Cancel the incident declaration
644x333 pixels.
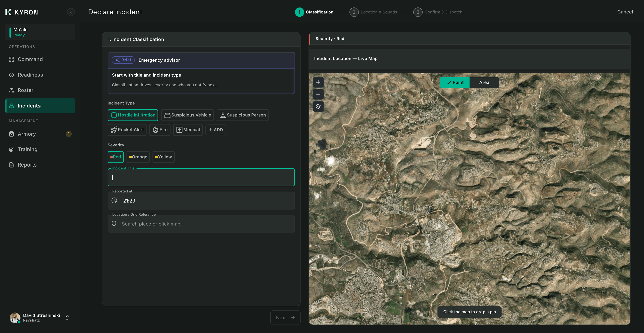625,12
